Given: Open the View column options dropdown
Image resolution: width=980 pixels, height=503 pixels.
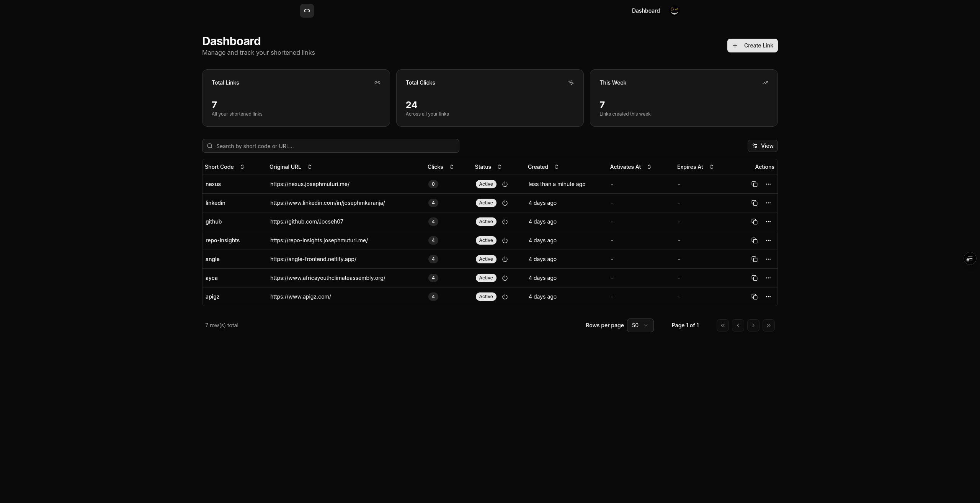Looking at the screenshot, I should point(762,146).
